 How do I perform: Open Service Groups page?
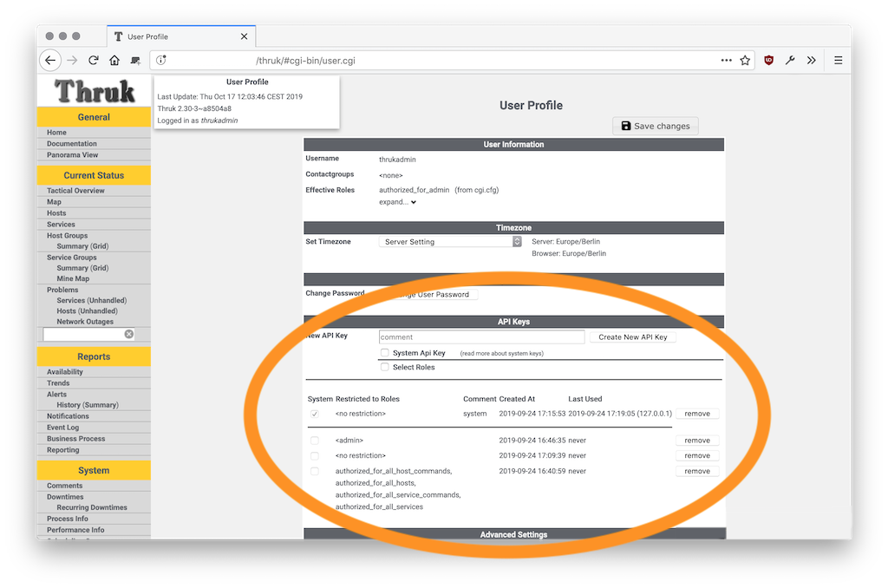72,258
